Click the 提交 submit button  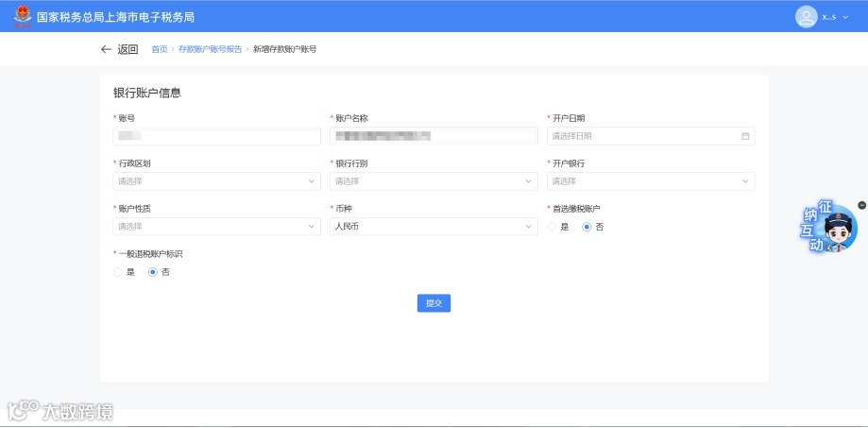coord(434,303)
